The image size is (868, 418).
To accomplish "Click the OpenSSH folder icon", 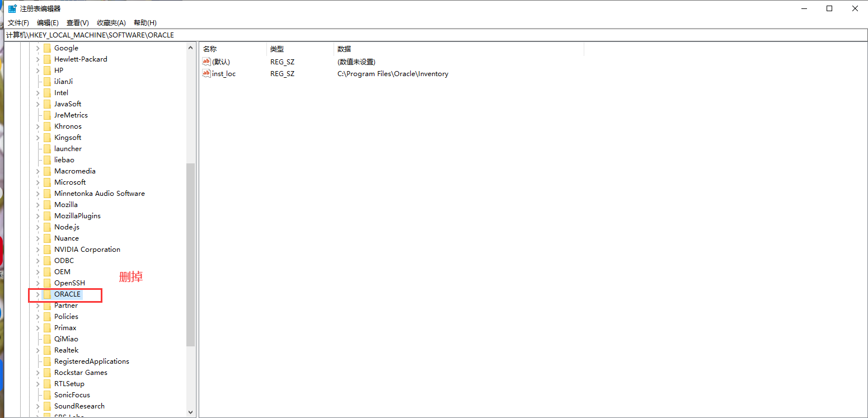I will pyautogui.click(x=48, y=283).
